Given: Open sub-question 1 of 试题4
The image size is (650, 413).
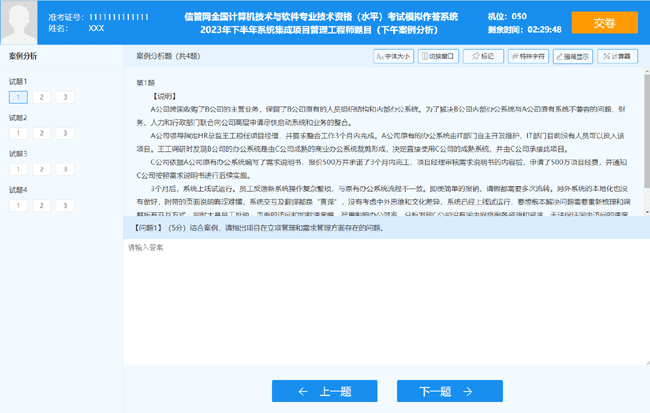Looking at the screenshot, I should (x=18, y=205).
